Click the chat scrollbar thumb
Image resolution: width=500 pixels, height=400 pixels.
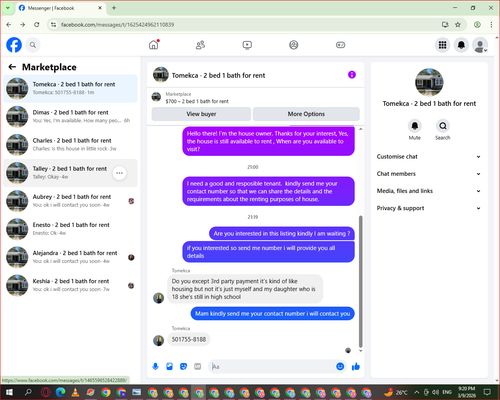pos(360,282)
